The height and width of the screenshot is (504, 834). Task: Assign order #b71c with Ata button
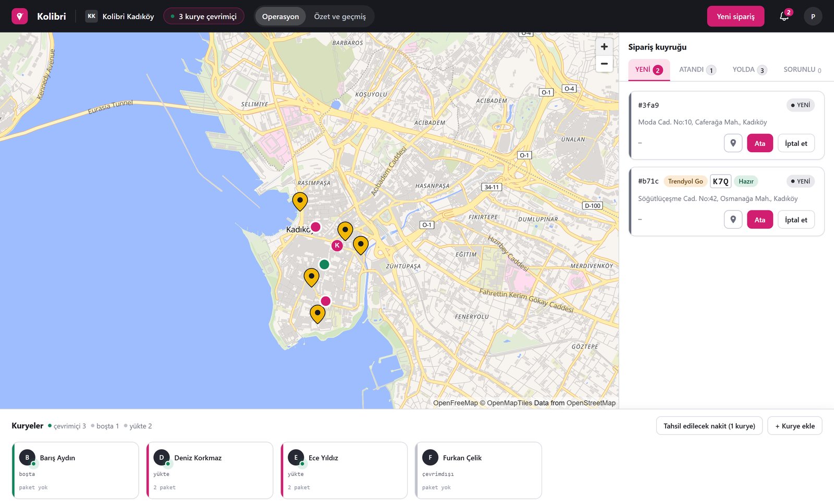click(760, 219)
